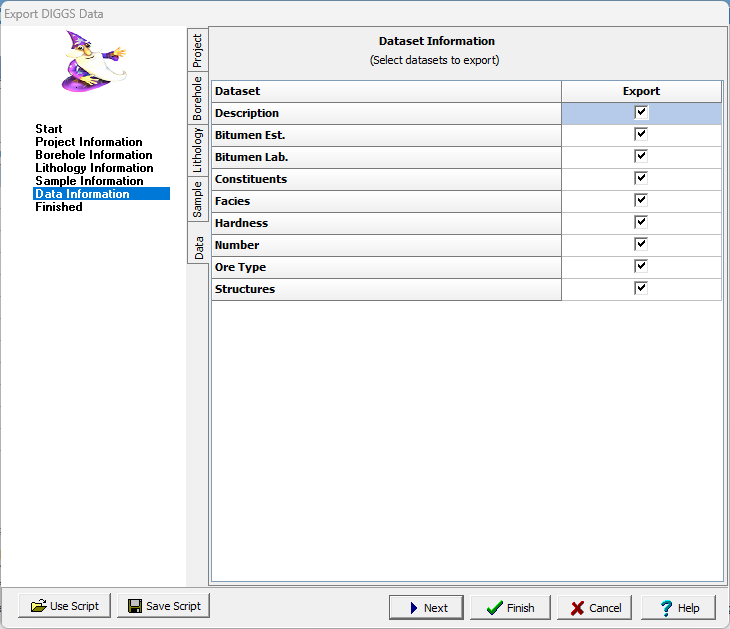The image size is (730, 629).
Task: Click the Save Script disk button
Action: (x=164, y=606)
